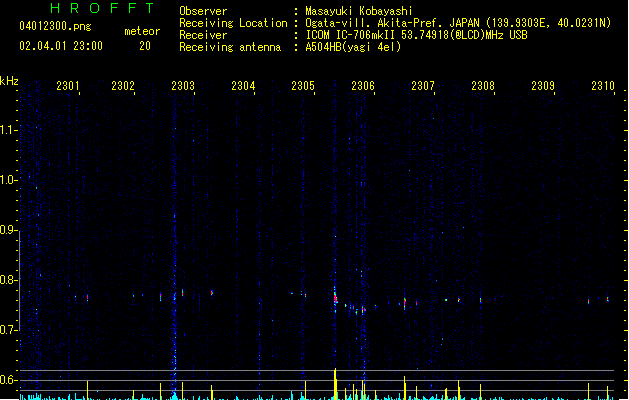Click the 0.9 kHz axis label
Viewport: 629px width, 400px height.
(x=9, y=229)
